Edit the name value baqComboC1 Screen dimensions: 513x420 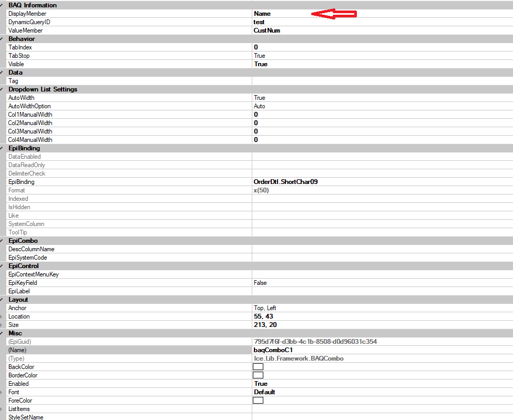pyautogui.click(x=273, y=350)
